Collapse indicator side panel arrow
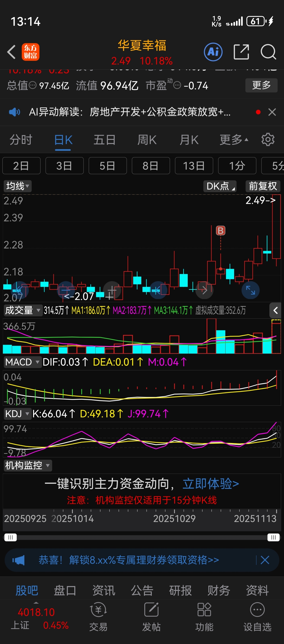 coord(275,310)
